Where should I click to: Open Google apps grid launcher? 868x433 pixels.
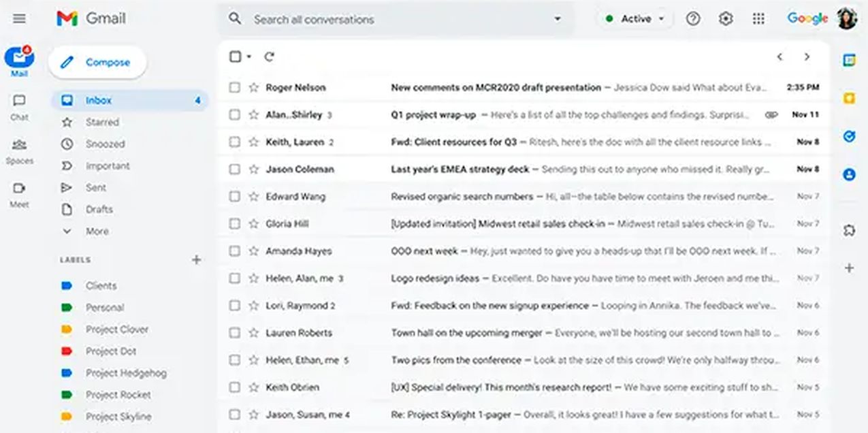coord(758,19)
